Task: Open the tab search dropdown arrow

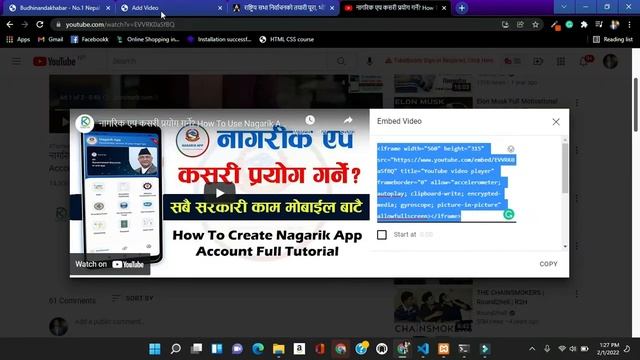Action: tap(564, 7)
